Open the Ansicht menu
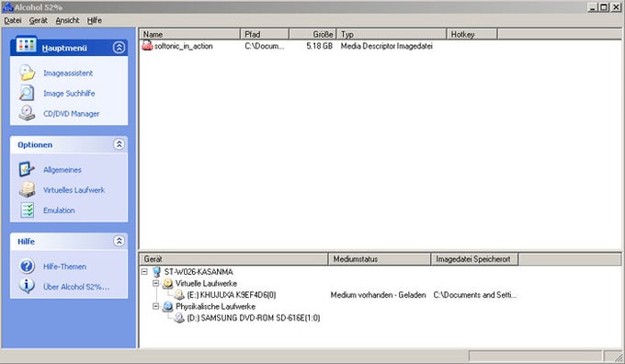 click(x=67, y=20)
